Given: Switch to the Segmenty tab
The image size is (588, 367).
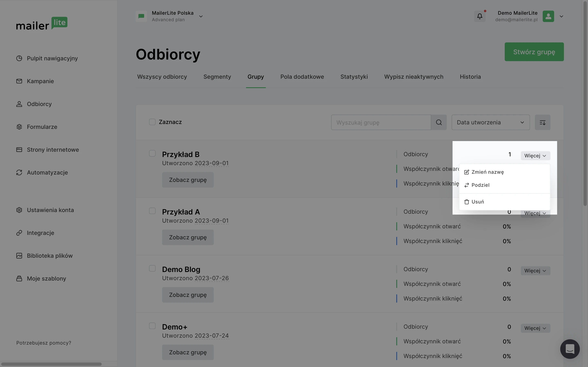Looking at the screenshot, I should click(217, 77).
